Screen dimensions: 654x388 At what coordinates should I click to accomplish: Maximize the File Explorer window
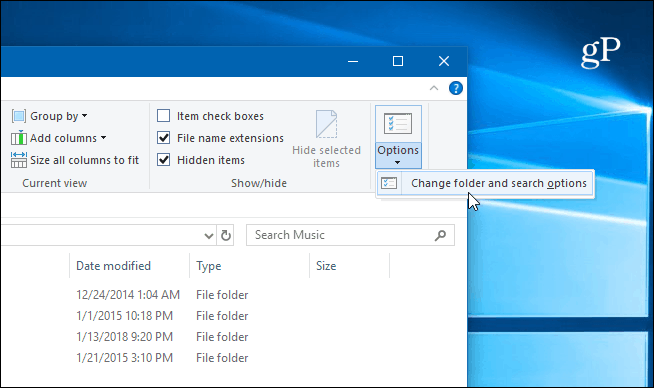click(398, 61)
